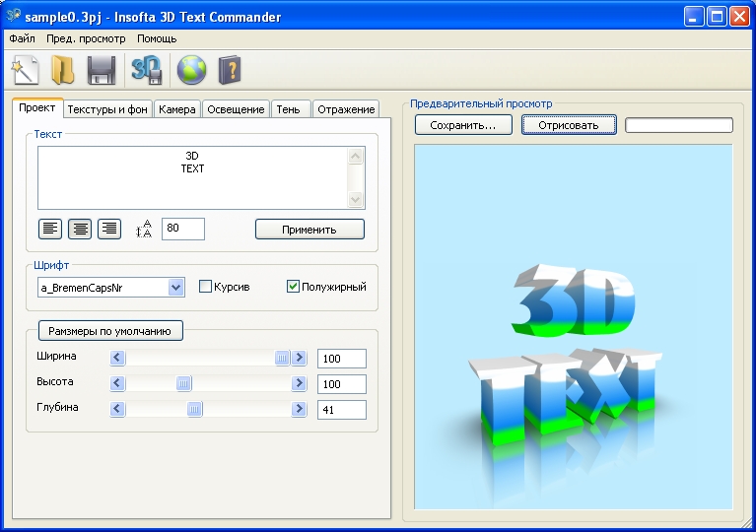Image resolution: width=756 pixels, height=532 pixels.
Task: Uncheck the Полужирный checkbox
Action: [293, 287]
